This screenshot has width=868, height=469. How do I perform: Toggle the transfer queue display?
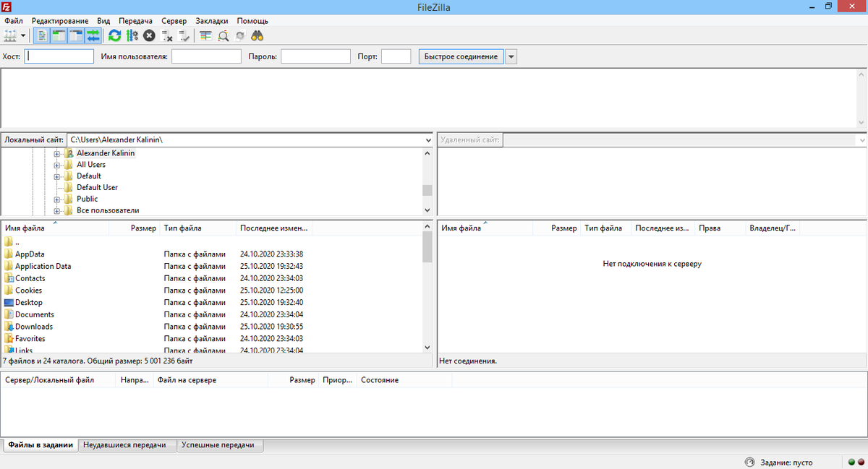(93, 35)
